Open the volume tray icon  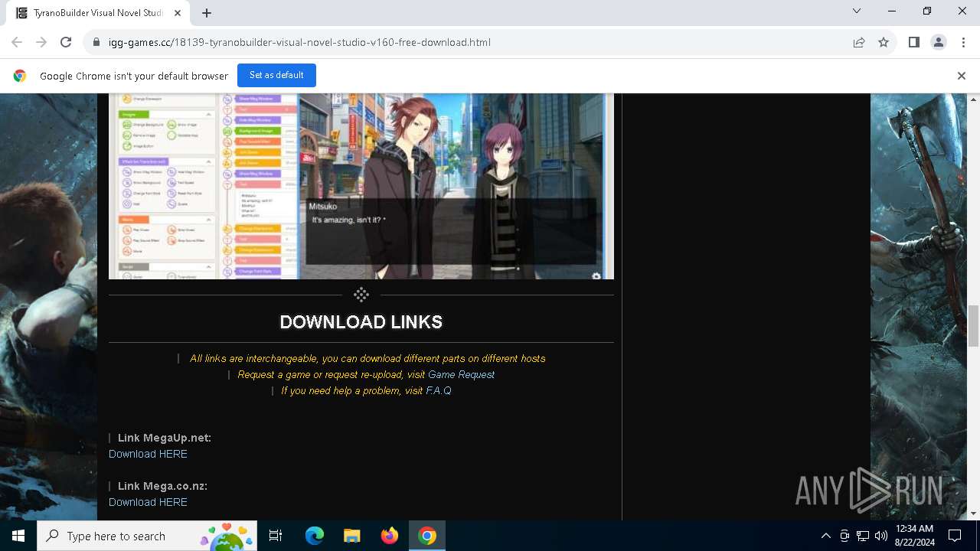tap(881, 536)
